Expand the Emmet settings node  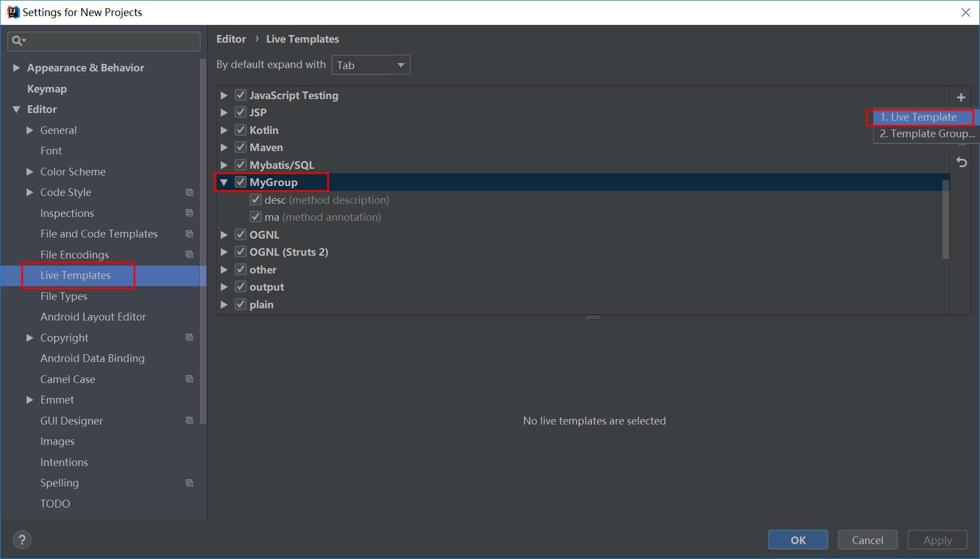(x=30, y=400)
